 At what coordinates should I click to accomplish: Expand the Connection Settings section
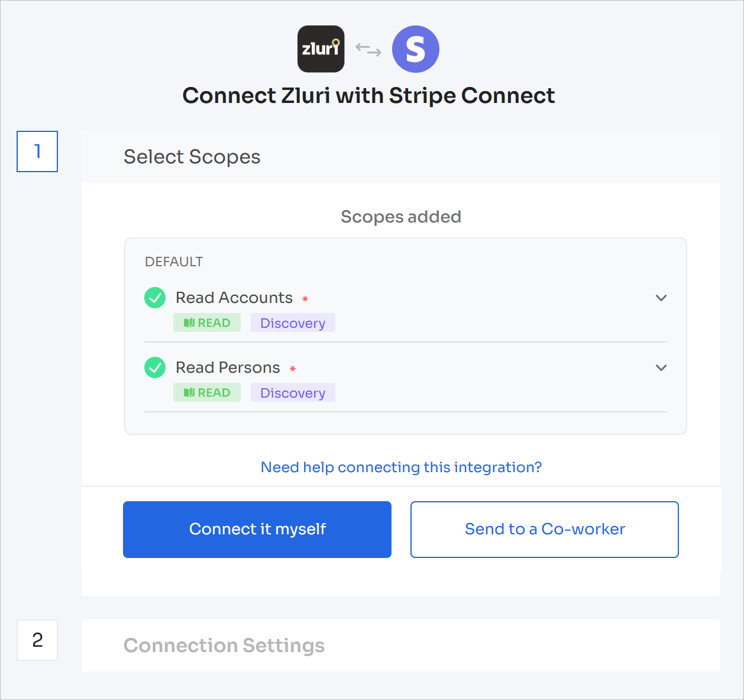pyautogui.click(x=401, y=646)
